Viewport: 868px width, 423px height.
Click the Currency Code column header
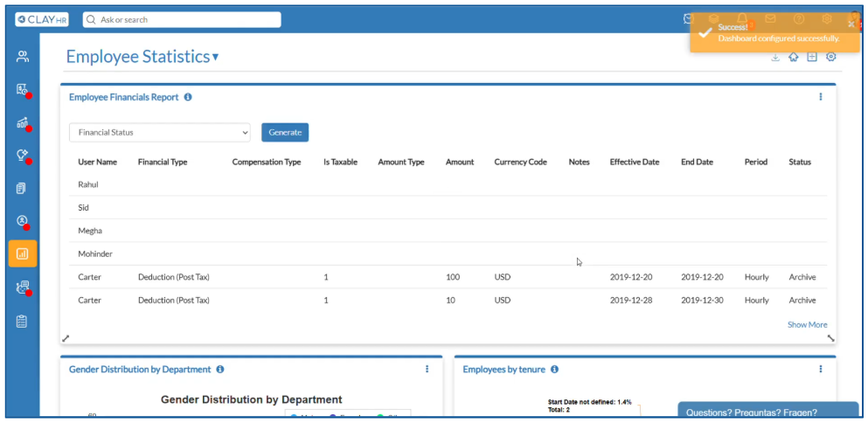tap(520, 163)
